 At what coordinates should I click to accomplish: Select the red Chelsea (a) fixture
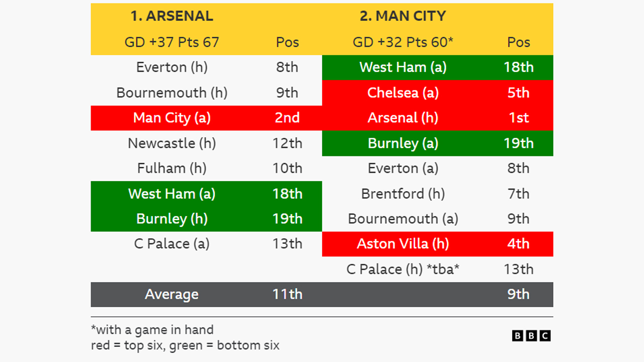tap(403, 93)
